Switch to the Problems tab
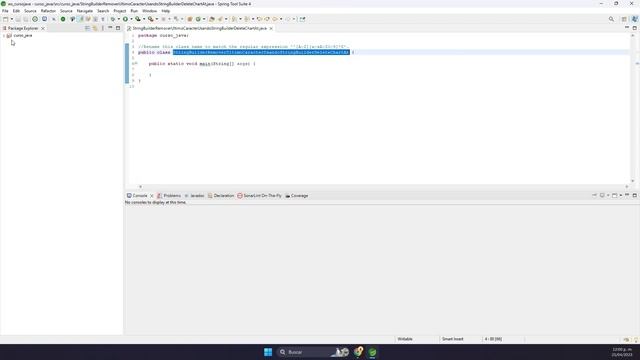Viewport: 640px width, 360px height. (x=169, y=196)
